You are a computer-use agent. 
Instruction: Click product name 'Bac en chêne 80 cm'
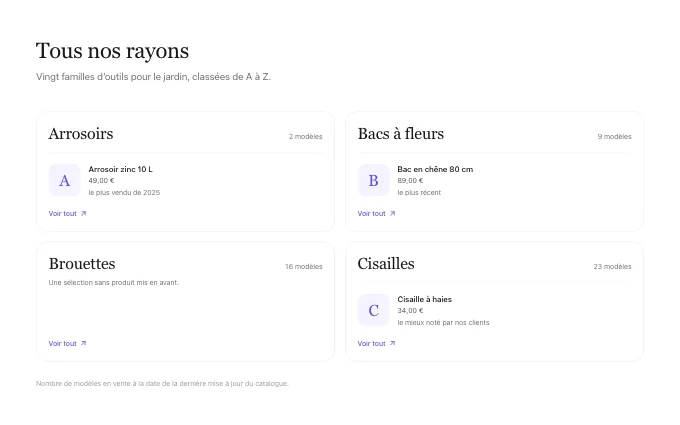point(435,169)
